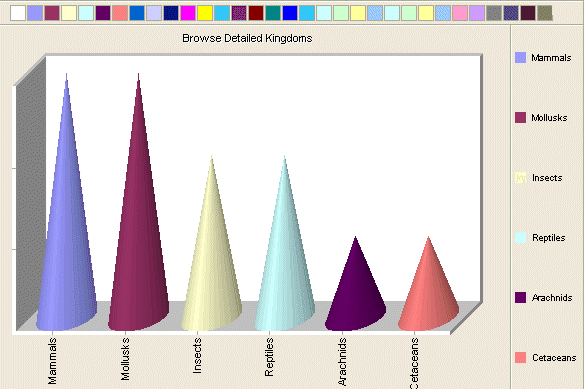
Task: Click the Mammals text in the legend
Action: click(551, 58)
